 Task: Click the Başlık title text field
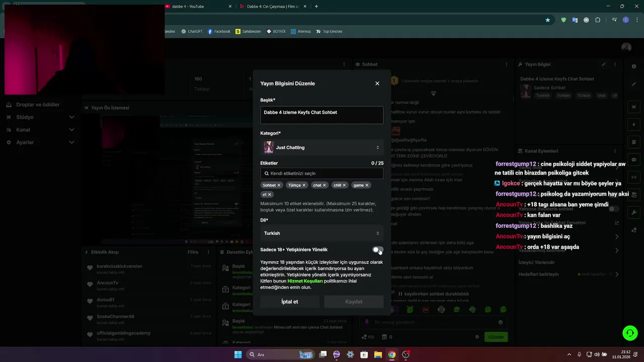(x=322, y=115)
